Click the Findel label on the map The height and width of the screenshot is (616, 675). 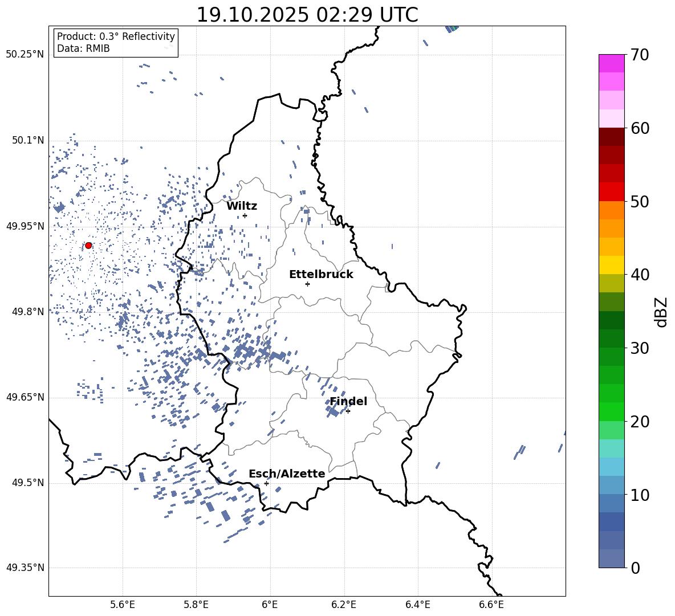pyautogui.click(x=348, y=401)
